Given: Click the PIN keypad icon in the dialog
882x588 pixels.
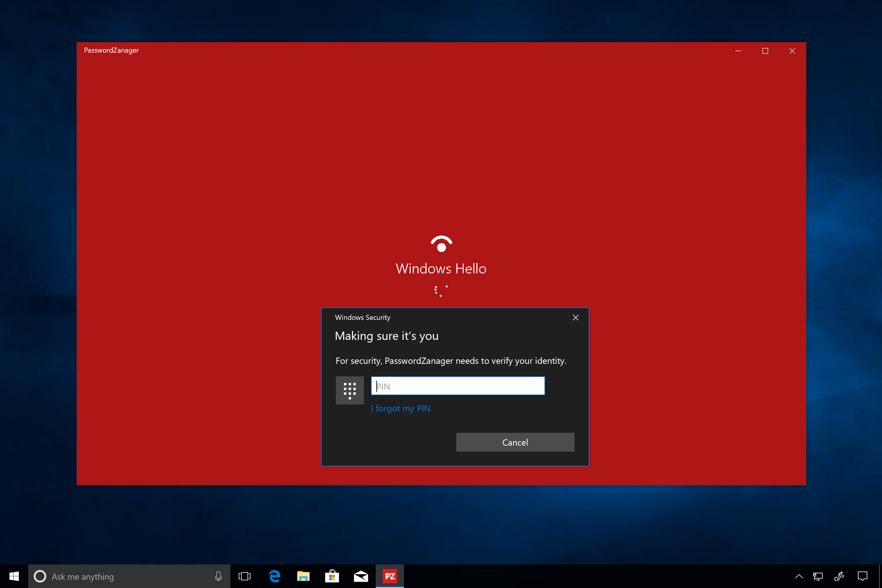Looking at the screenshot, I should (x=350, y=390).
